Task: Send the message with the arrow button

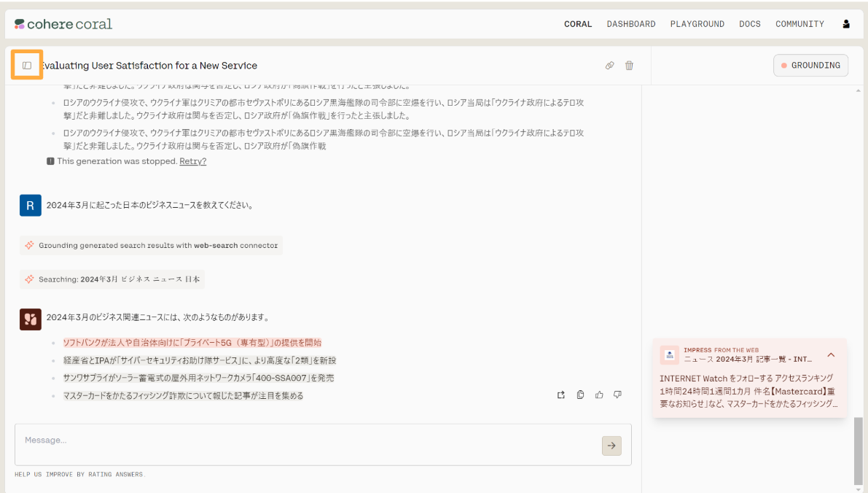Action: 611,446
